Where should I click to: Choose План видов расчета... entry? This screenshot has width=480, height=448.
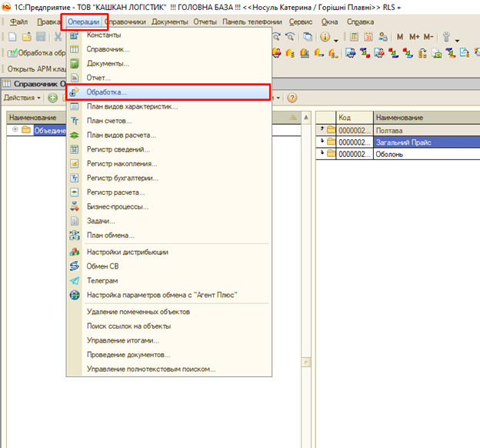(169, 135)
